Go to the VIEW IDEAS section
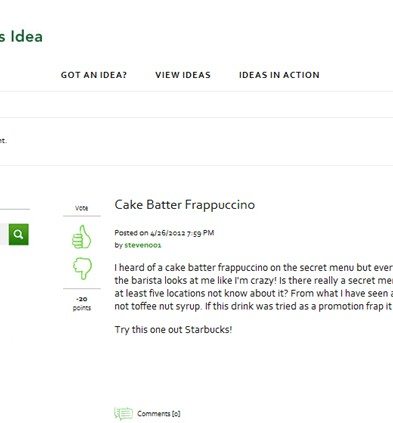Image resolution: width=393 pixels, height=423 pixels. click(x=183, y=75)
